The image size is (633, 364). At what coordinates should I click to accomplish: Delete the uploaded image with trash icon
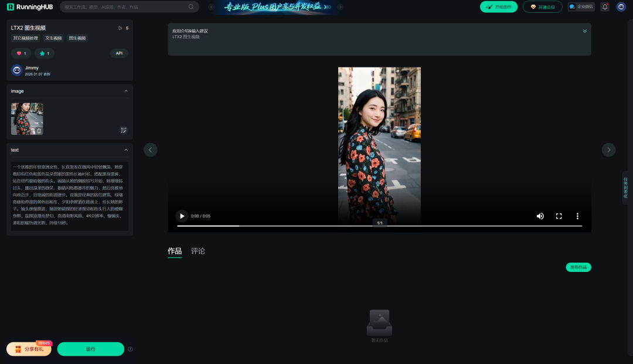pyautogui.click(x=39, y=131)
